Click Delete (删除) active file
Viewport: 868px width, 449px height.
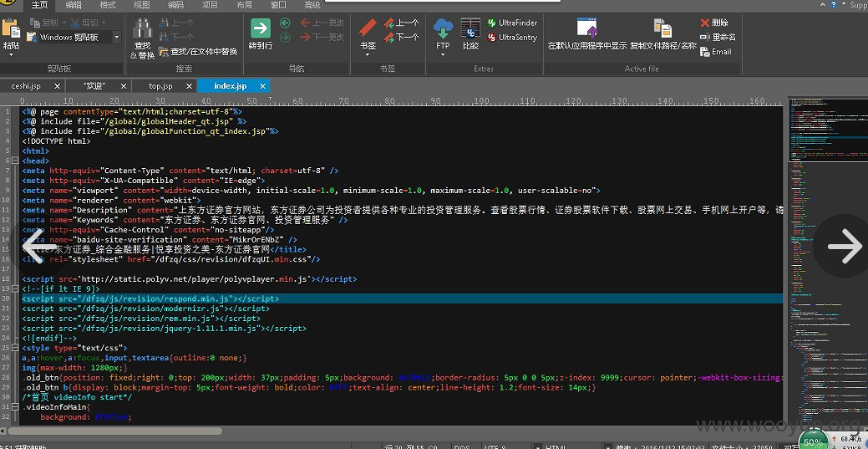point(714,23)
